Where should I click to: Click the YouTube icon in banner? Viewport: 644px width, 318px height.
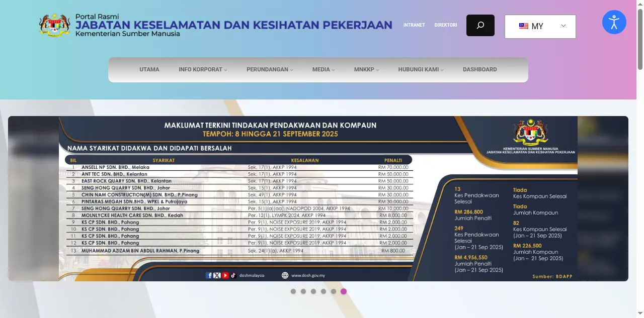[225, 275]
